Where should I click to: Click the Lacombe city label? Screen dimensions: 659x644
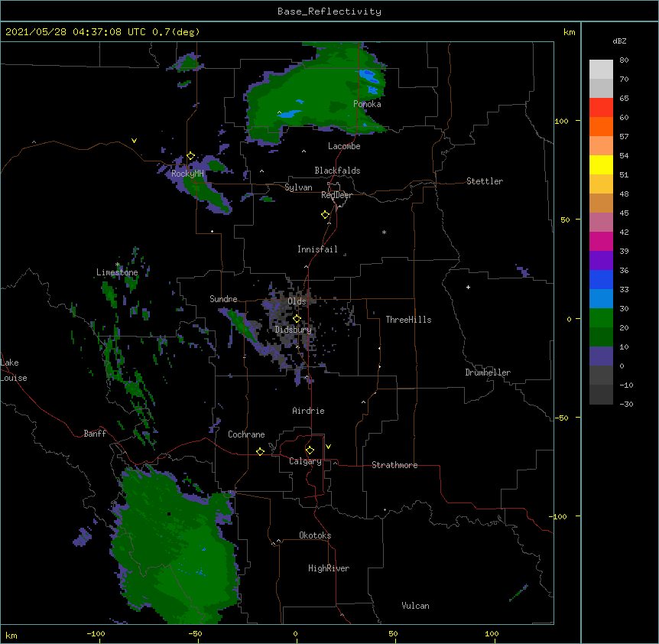click(344, 146)
